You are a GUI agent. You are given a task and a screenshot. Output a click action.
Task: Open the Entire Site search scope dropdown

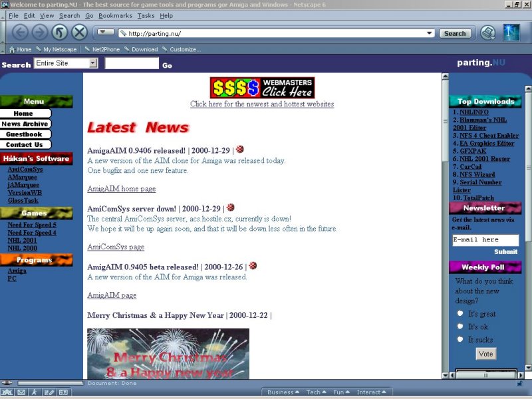[66, 63]
